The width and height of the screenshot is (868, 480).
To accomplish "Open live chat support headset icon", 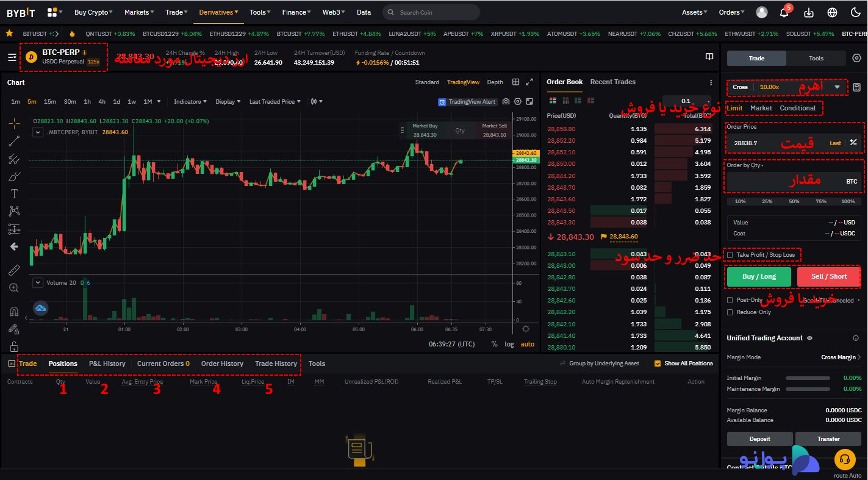I will click(844, 459).
